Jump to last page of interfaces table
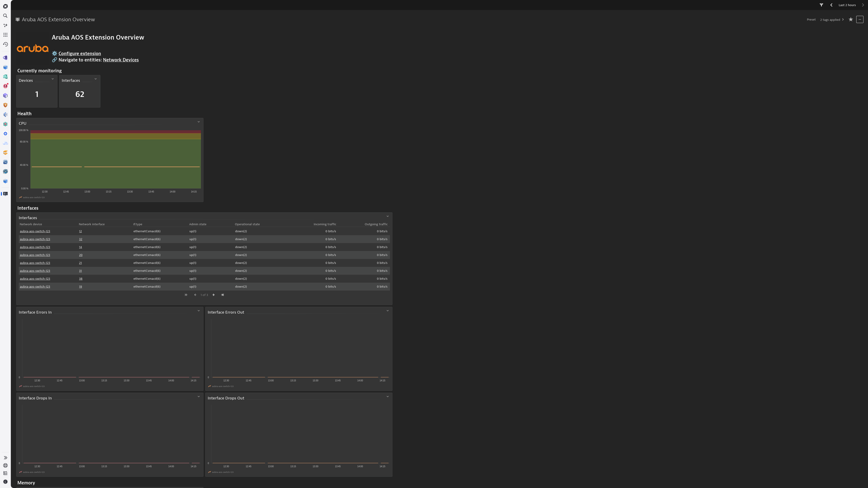 click(x=222, y=295)
